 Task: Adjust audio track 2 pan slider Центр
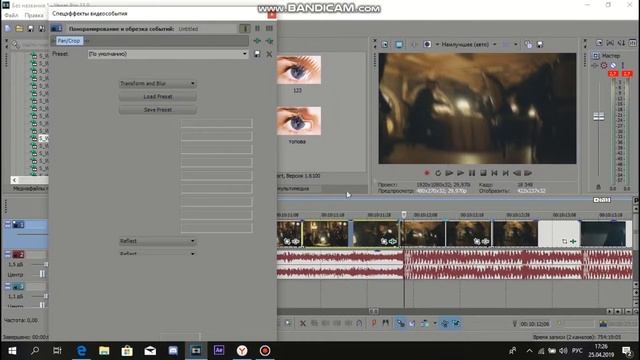[x=42, y=274]
